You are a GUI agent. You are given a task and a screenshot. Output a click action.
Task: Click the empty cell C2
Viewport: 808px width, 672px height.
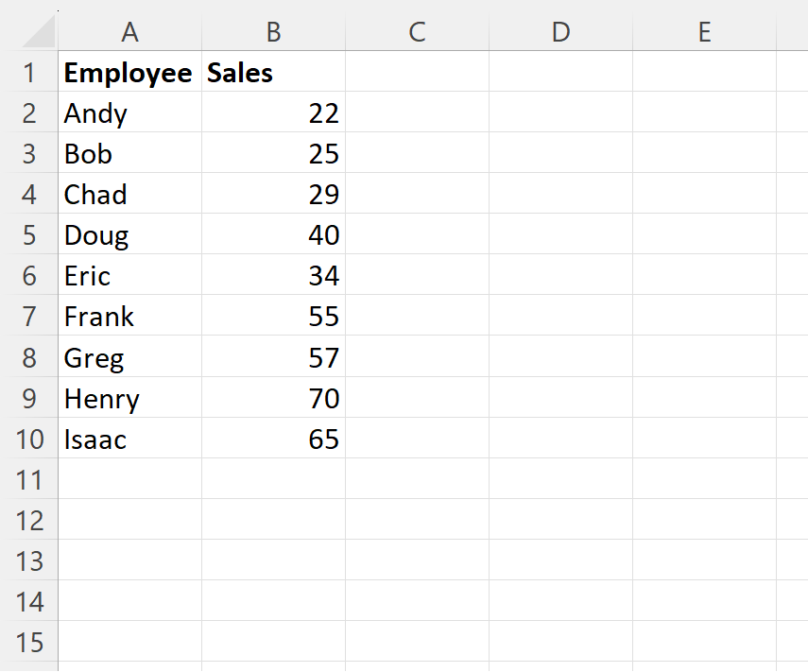pos(417,113)
